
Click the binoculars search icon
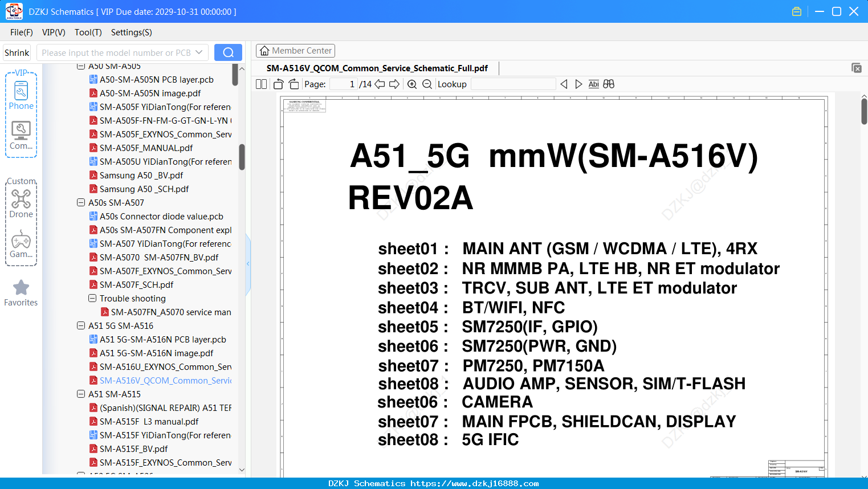point(609,84)
